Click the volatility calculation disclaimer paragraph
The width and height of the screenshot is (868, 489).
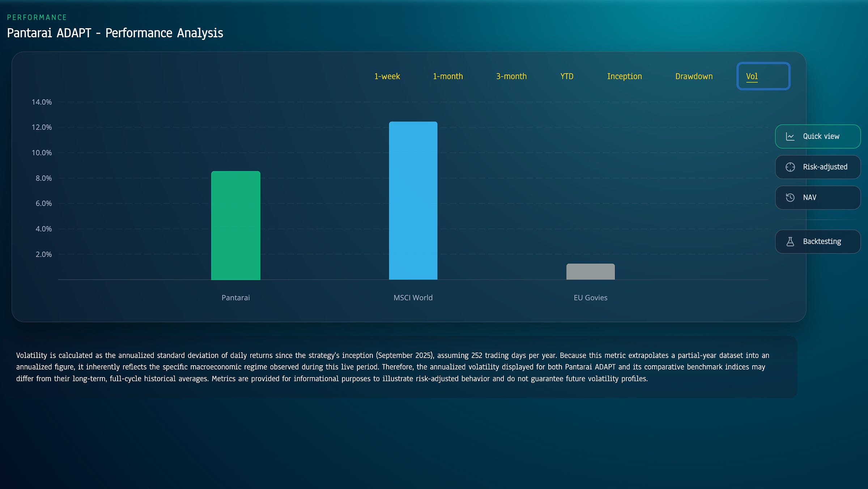pyautogui.click(x=392, y=367)
